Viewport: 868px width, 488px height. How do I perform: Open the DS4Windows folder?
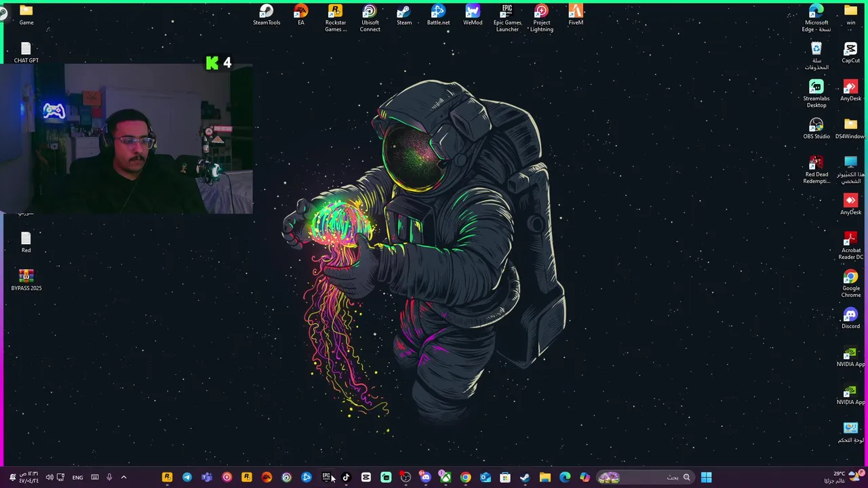[x=850, y=129]
